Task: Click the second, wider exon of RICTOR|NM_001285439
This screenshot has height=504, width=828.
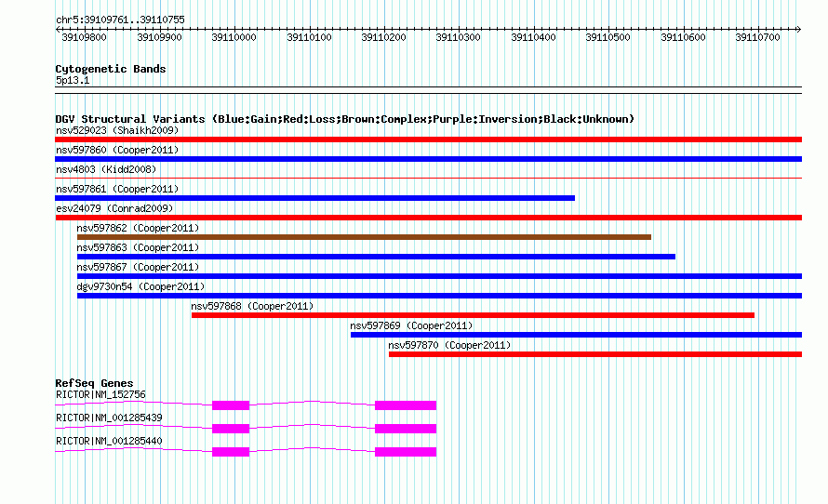Action: coord(406,429)
